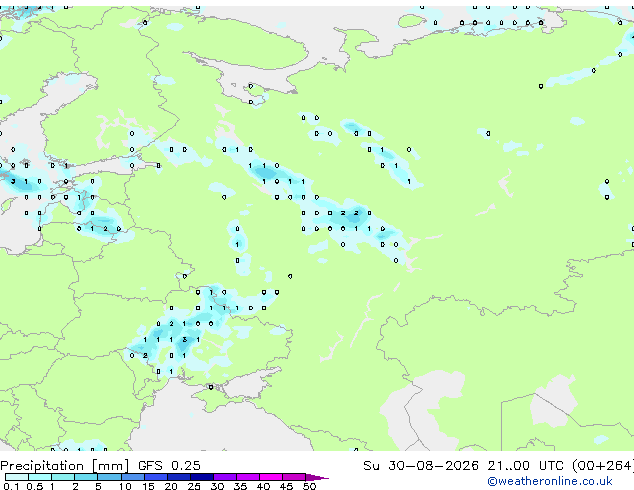Click the '21:00 UTC' time text

525,466
